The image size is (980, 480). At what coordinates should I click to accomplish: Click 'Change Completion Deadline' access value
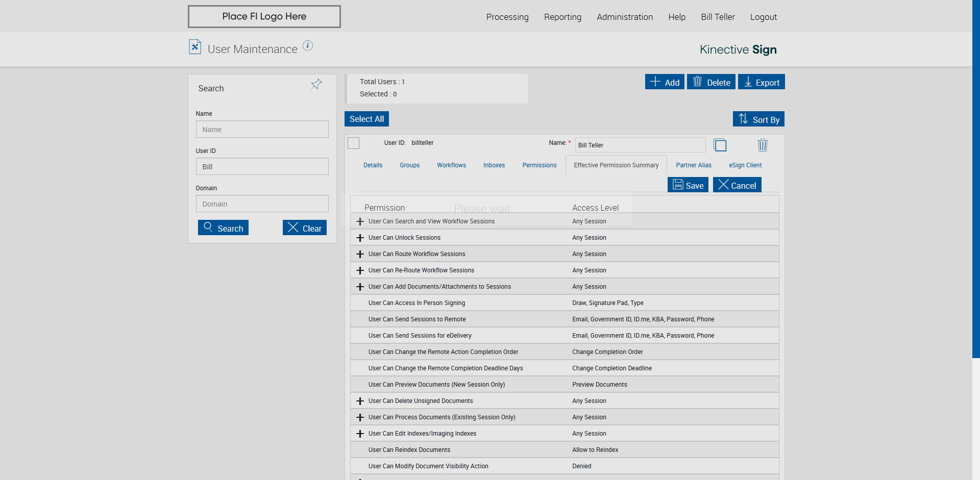pyautogui.click(x=612, y=368)
